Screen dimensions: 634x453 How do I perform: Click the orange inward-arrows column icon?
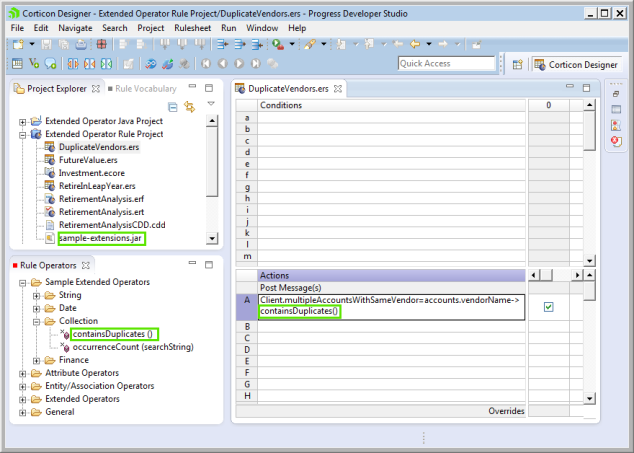[89, 64]
